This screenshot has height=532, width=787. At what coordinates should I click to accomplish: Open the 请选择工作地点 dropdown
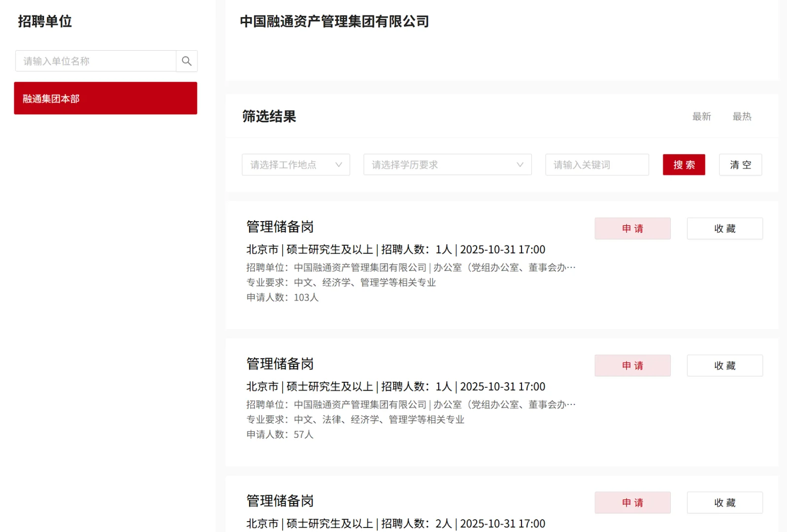[x=295, y=165]
